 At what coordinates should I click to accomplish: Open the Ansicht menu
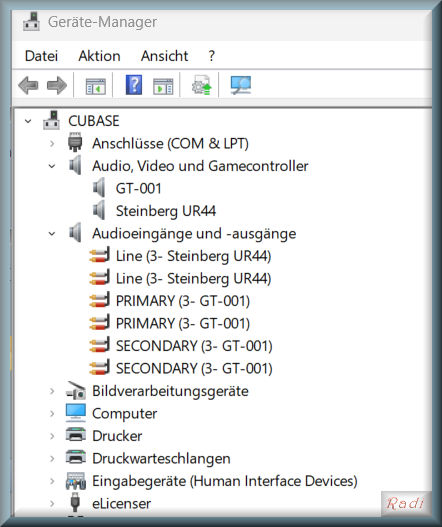(164, 56)
